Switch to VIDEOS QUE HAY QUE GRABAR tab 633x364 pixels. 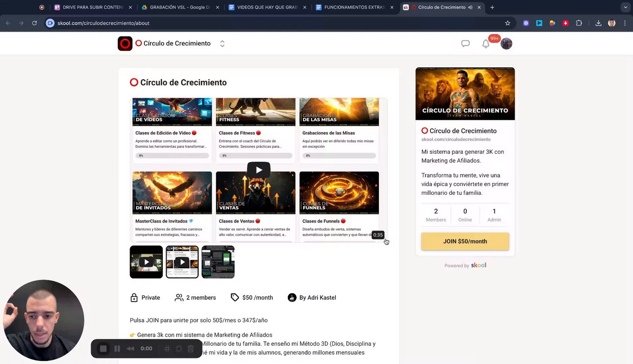(267, 7)
